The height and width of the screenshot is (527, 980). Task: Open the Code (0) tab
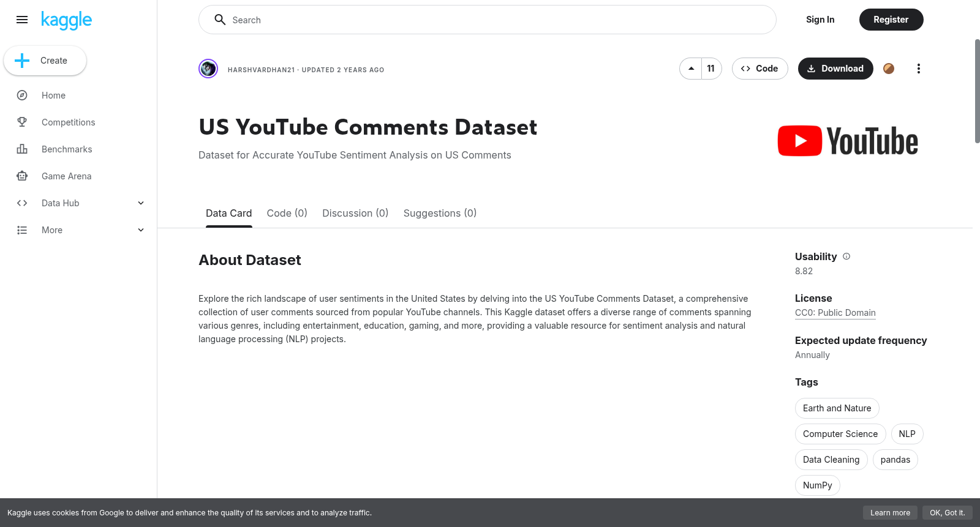click(287, 213)
